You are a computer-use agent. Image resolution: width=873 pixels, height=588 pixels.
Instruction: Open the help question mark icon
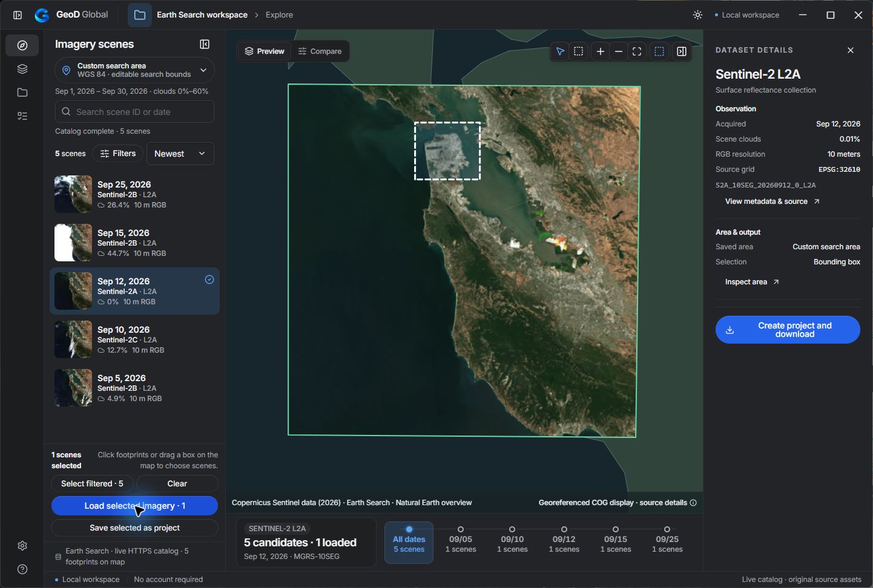point(22,569)
